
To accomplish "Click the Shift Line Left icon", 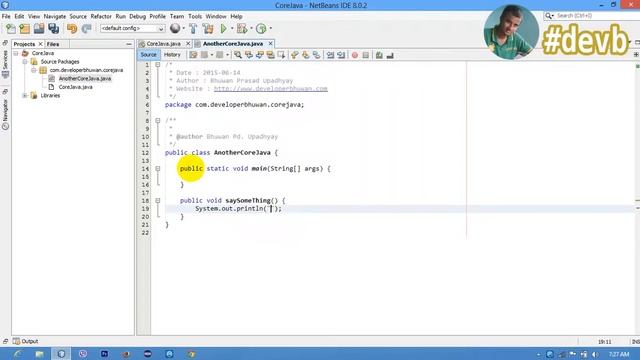I will click(x=330, y=55).
